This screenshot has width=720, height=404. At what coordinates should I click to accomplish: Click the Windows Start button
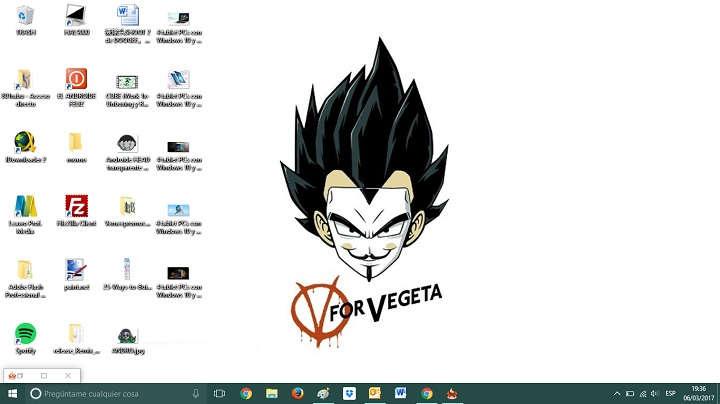[12, 393]
